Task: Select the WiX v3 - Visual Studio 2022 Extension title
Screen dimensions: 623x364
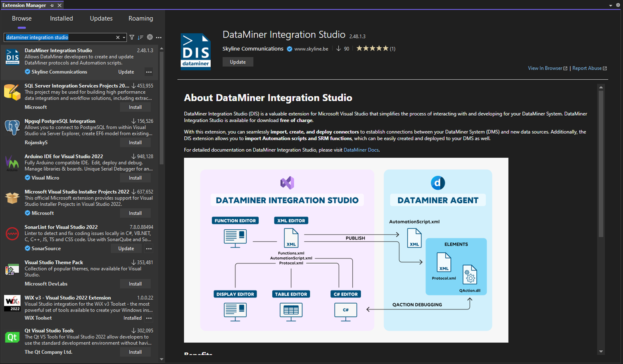Action: 68,298
